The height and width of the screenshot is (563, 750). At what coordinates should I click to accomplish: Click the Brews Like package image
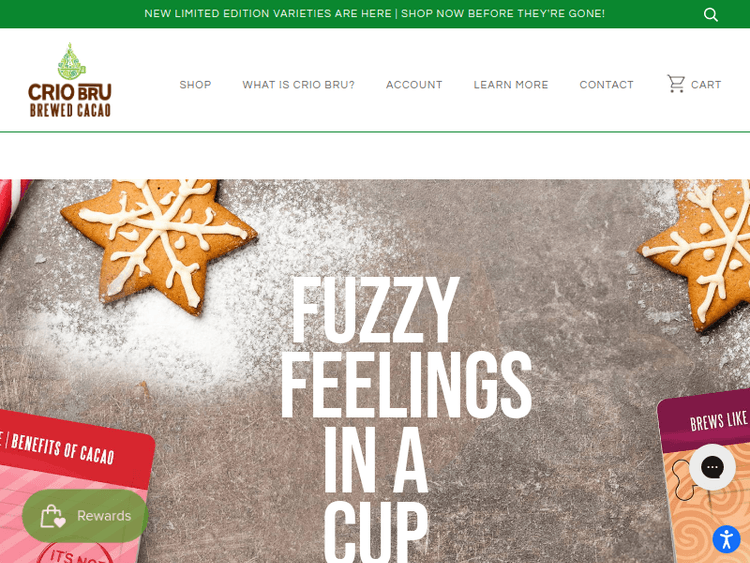click(x=704, y=476)
